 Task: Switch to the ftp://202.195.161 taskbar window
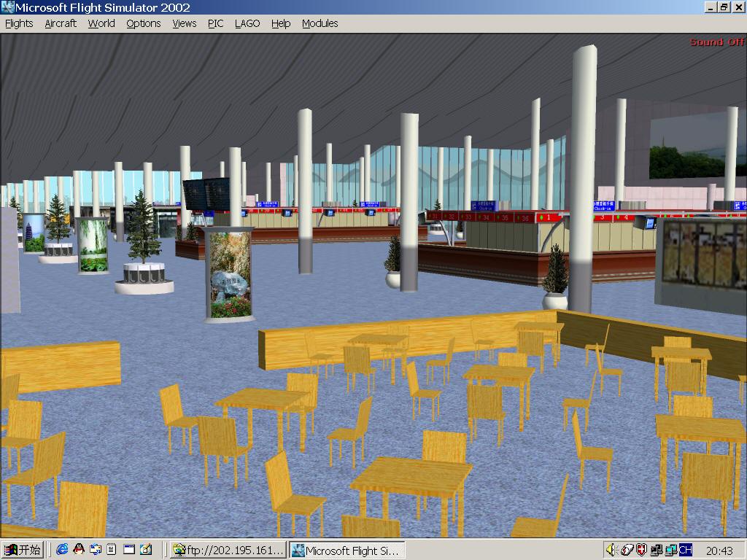tap(228, 550)
